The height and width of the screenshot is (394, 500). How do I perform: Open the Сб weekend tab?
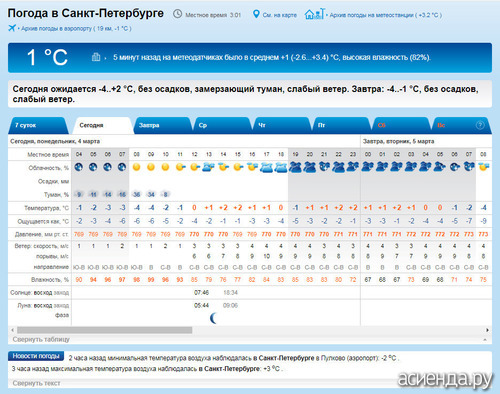tap(401, 125)
